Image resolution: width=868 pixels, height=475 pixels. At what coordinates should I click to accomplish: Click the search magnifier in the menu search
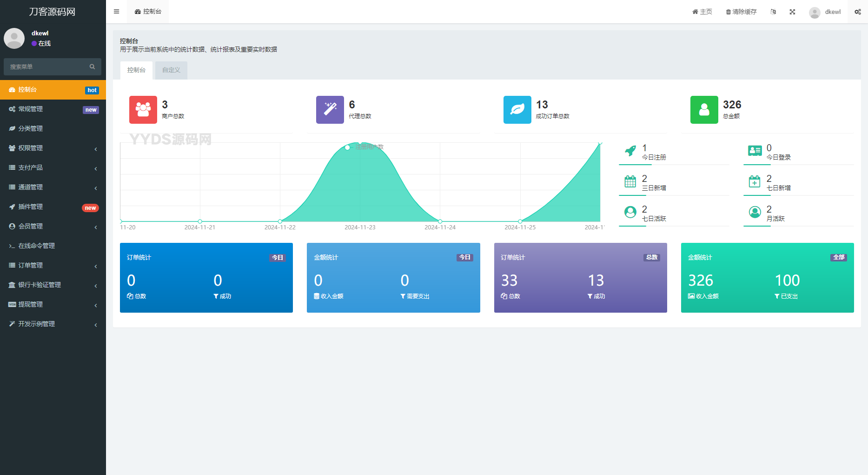tap(92, 67)
